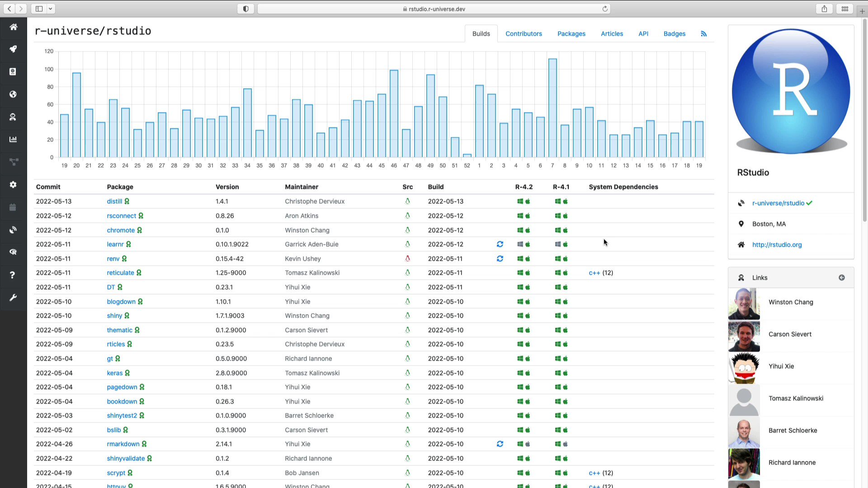
Task: Click the bar chart icon in the sidebar
Action: pos(13,139)
